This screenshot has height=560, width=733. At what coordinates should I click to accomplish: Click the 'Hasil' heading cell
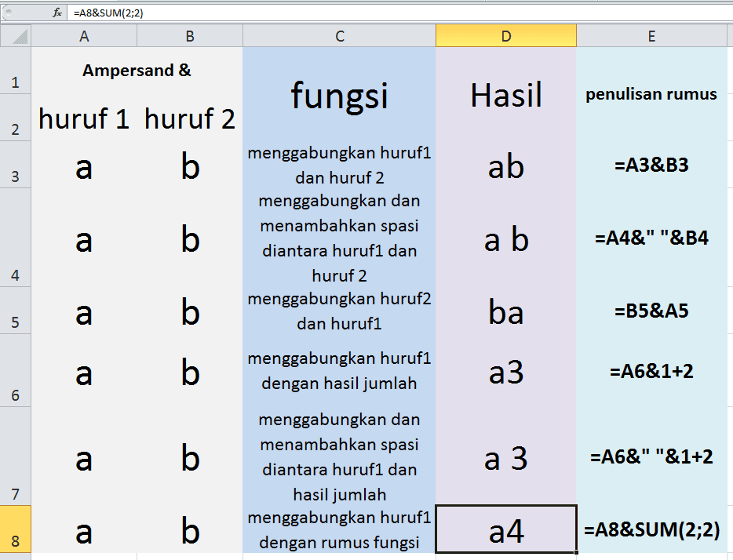(x=506, y=94)
